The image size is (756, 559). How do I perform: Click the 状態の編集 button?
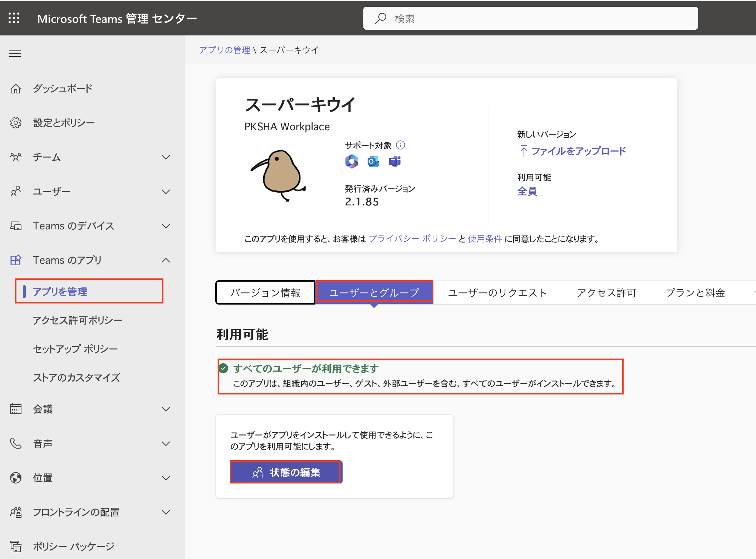tap(286, 472)
